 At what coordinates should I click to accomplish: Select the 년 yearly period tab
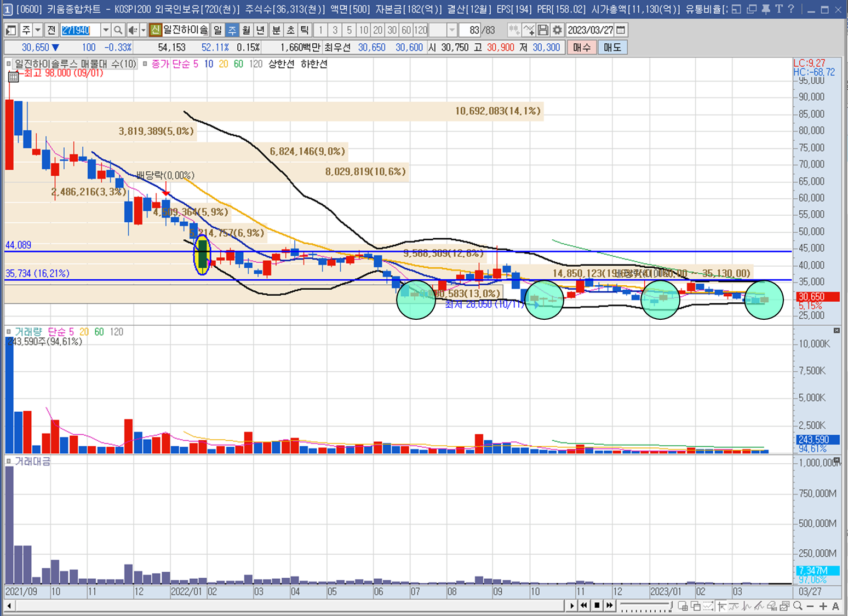(260, 30)
